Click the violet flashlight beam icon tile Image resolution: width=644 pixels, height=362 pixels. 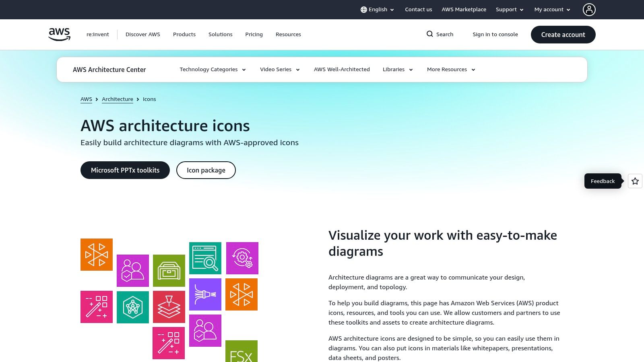click(x=205, y=294)
